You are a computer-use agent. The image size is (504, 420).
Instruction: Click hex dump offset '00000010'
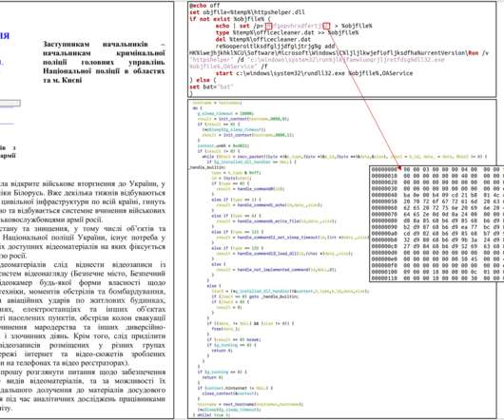(x=384, y=176)
